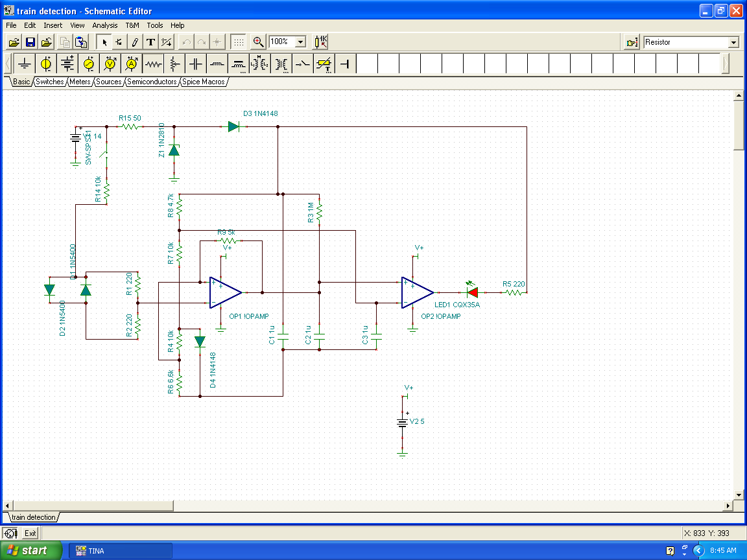747x560 pixels.
Task: Open the Insert menu
Action: pos(53,25)
